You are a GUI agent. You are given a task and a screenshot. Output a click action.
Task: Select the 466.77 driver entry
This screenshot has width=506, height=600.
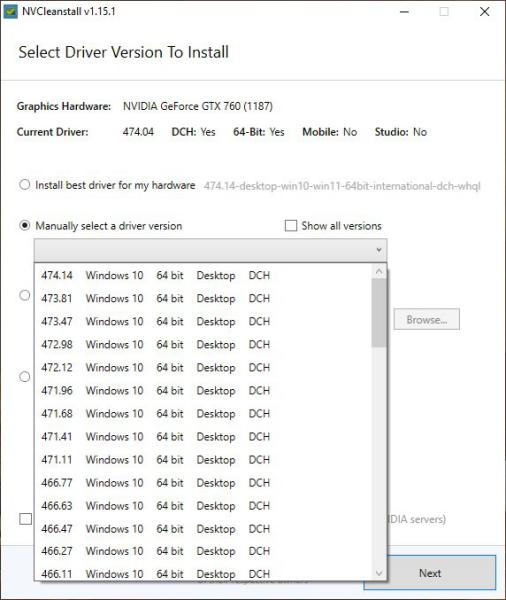203,483
